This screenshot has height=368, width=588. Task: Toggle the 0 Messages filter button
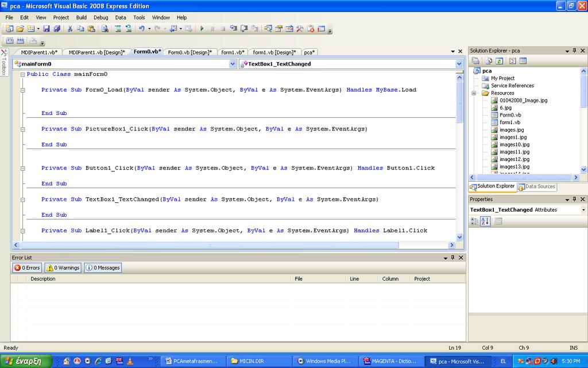[x=103, y=268]
